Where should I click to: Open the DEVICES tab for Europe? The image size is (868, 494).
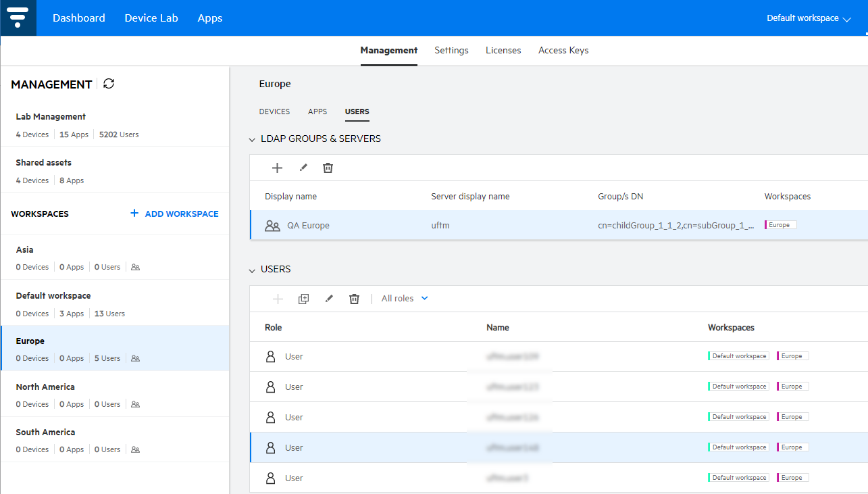point(274,112)
